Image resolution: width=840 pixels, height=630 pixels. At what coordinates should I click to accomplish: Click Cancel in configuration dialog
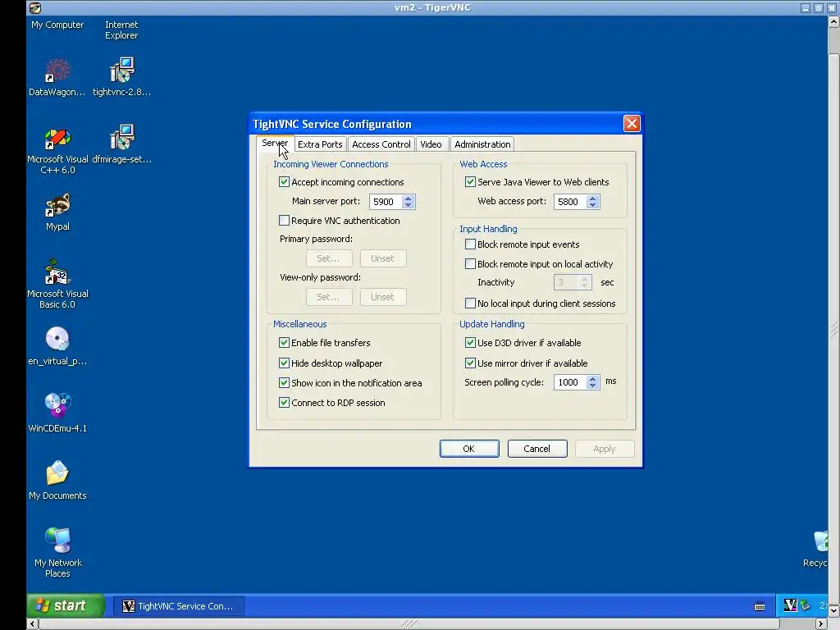tap(536, 449)
